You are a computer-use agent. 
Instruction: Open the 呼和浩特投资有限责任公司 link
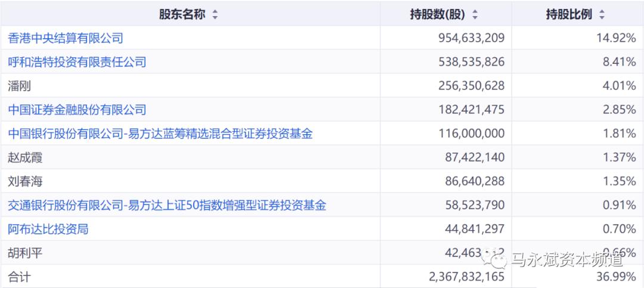tap(77, 63)
